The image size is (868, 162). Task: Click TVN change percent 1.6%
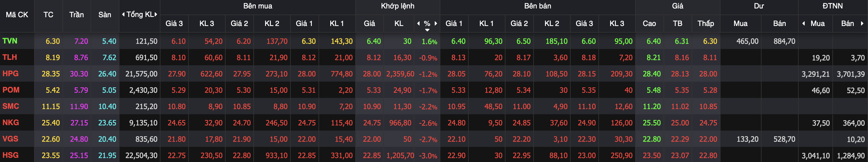(x=429, y=41)
